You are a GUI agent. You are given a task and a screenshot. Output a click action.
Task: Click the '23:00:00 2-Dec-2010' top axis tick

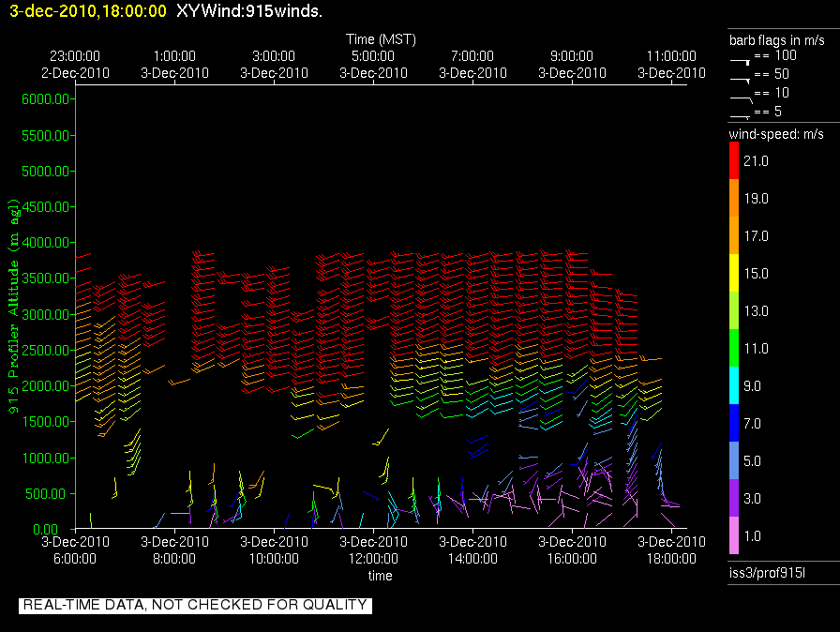point(75,65)
